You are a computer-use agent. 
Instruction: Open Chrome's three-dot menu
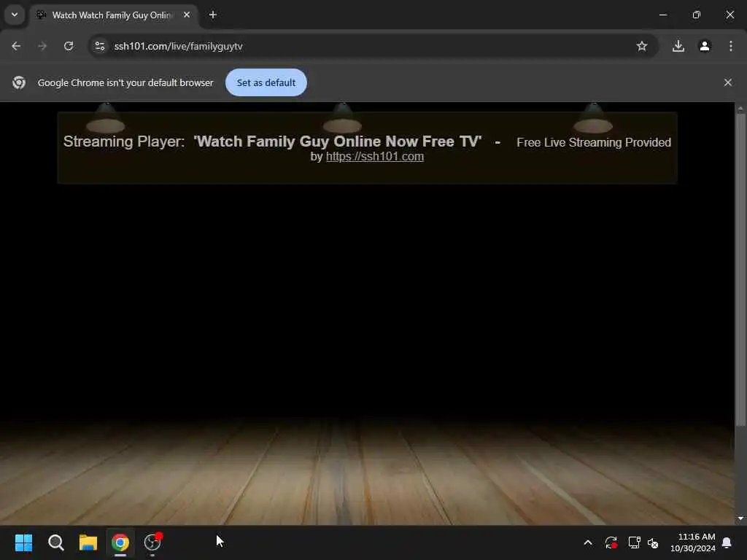tap(731, 46)
